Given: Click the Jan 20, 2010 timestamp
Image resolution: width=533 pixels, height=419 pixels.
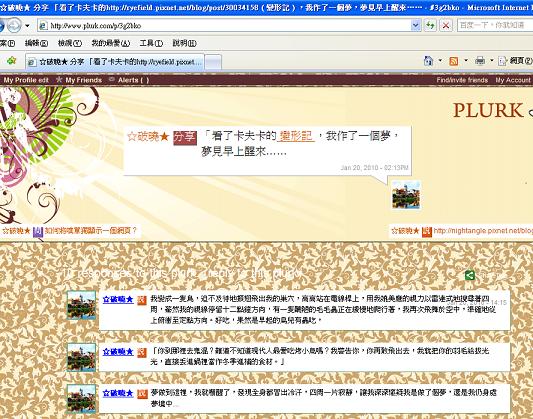Looking at the screenshot, I should click(x=374, y=168).
